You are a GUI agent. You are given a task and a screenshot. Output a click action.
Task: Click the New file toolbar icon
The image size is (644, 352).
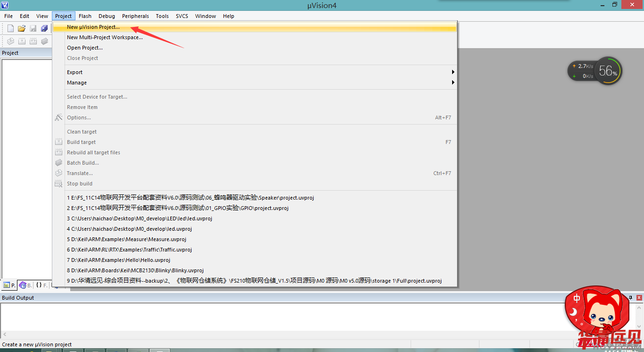[10, 29]
